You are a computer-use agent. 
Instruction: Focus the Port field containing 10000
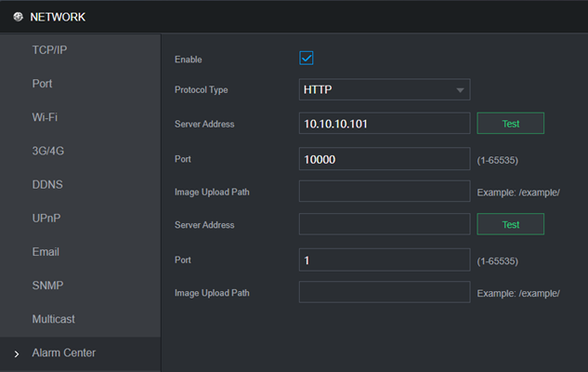[384, 159]
